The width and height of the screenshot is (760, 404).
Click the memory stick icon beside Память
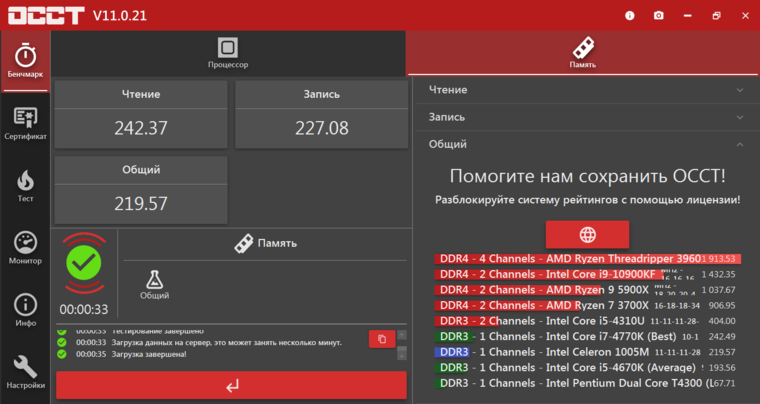coord(244,243)
